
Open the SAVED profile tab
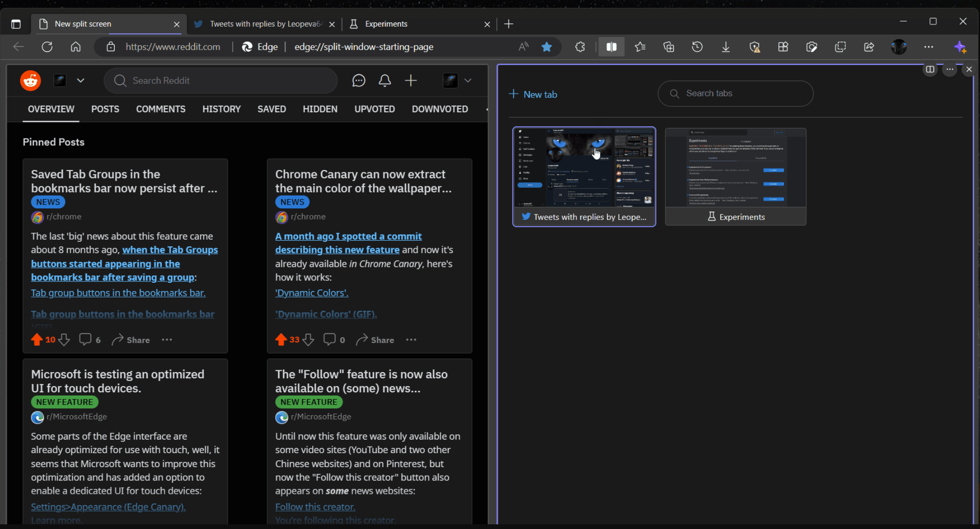(x=271, y=109)
